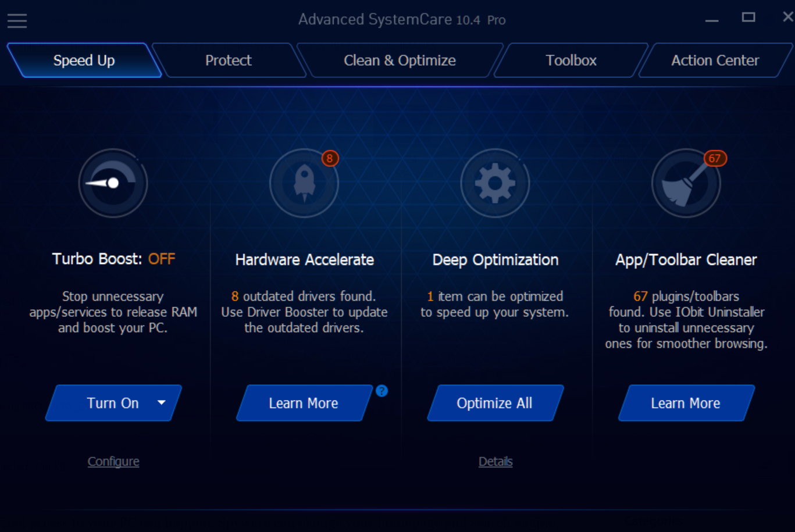Viewport: 795px width, 532px height.
Task: Click the Deep Optimization gear icon
Action: (495, 183)
